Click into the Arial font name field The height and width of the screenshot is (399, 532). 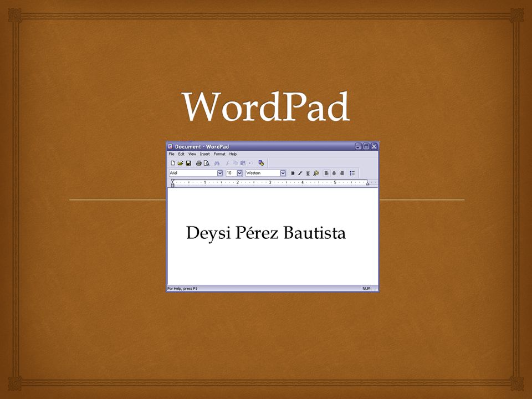pos(193,173)
